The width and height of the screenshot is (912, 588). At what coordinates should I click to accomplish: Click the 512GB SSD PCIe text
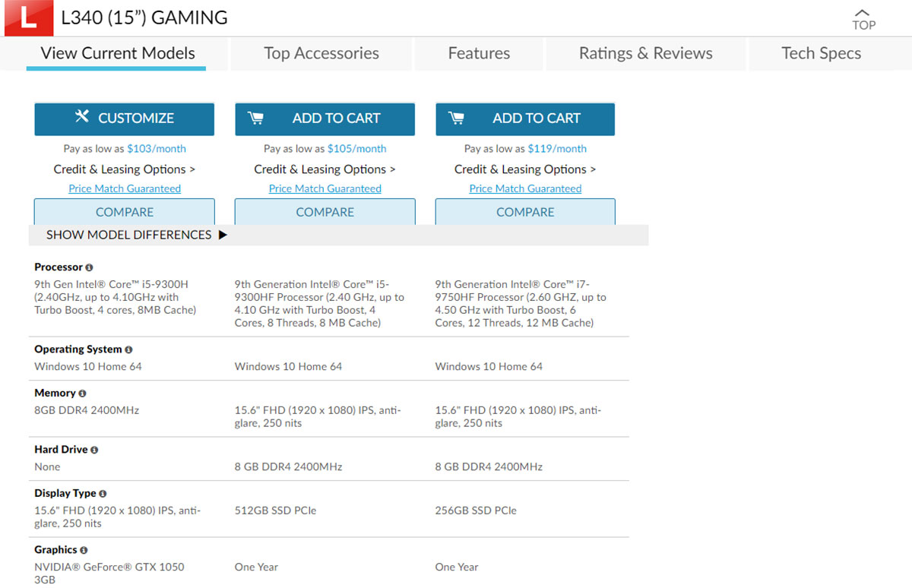click(x=275, y=511)
